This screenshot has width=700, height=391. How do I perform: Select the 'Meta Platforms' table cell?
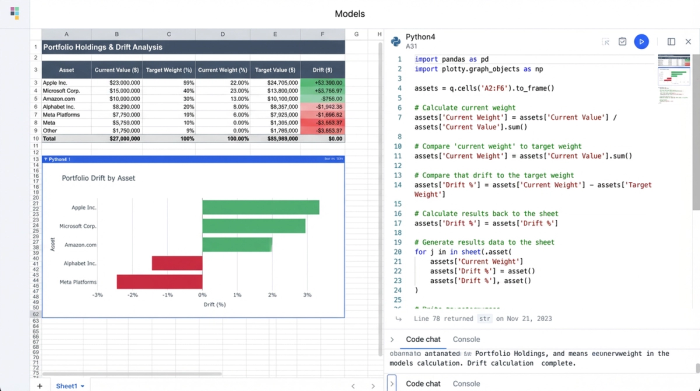67,115
